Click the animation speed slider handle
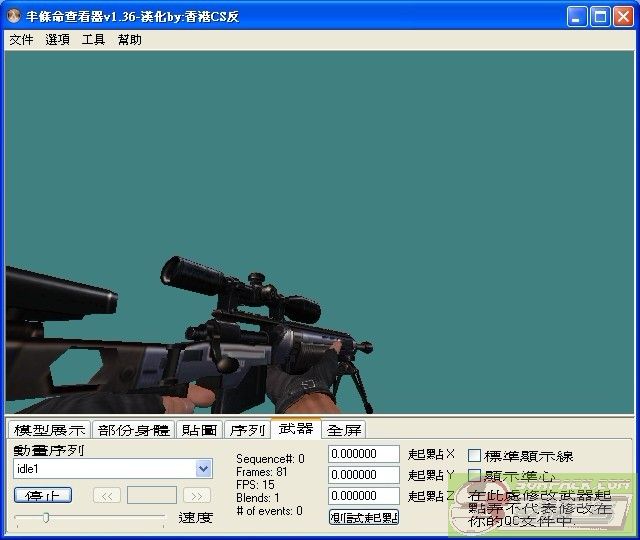640x540 pixels. point(45,517)
